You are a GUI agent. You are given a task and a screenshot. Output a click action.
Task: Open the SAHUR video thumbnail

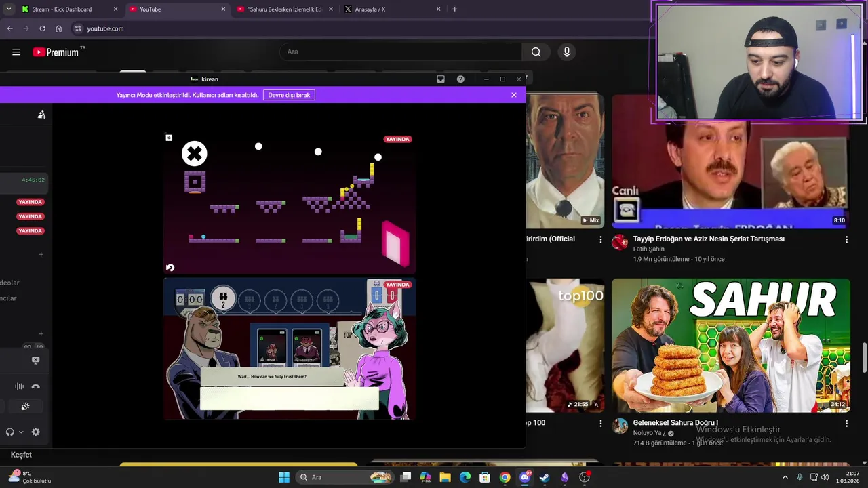click(x=731, y=345)
